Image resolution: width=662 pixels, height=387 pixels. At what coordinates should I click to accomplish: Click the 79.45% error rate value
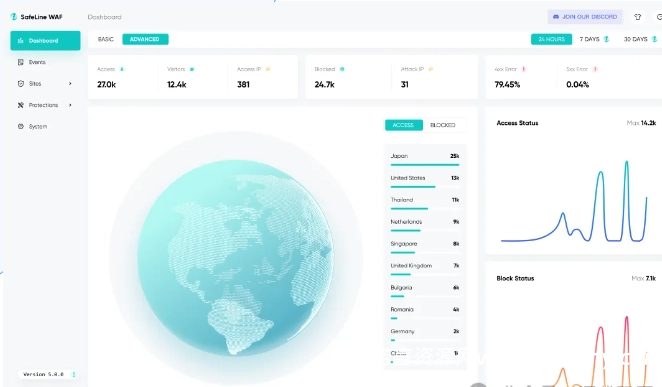click(x=507, y=84)
